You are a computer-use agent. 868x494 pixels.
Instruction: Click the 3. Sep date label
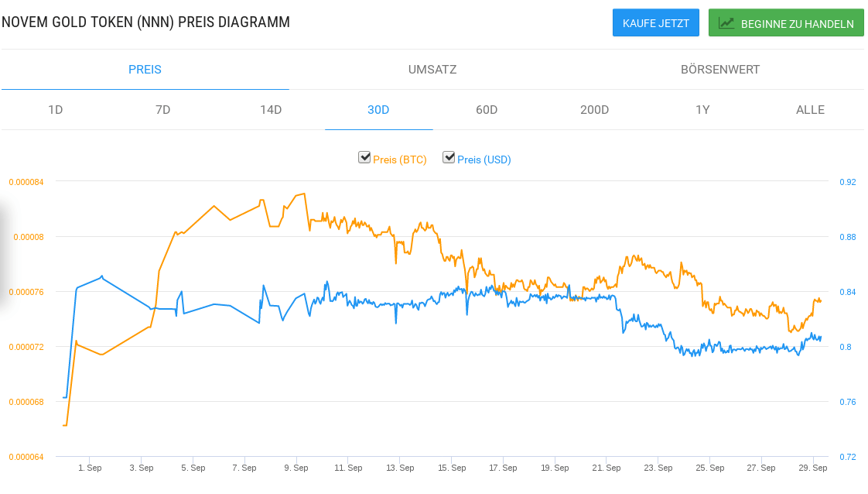[141, 468]
